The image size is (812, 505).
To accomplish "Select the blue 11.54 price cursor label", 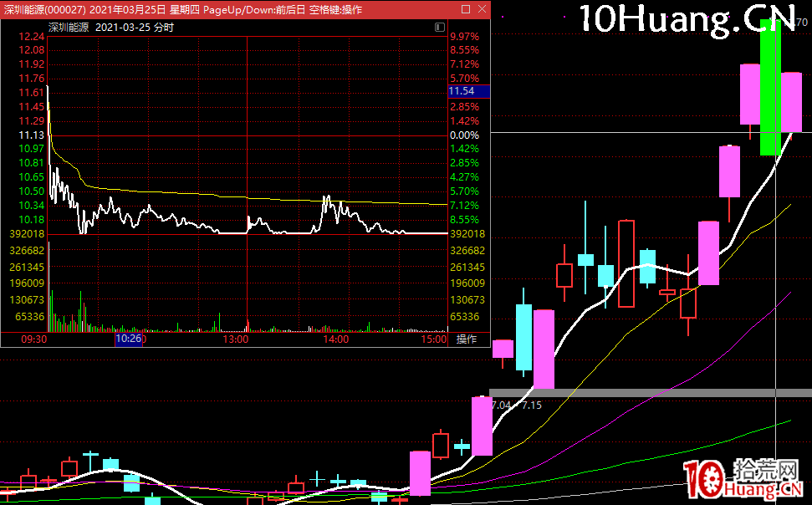I will pyautogui.click(x=468, y=91).
